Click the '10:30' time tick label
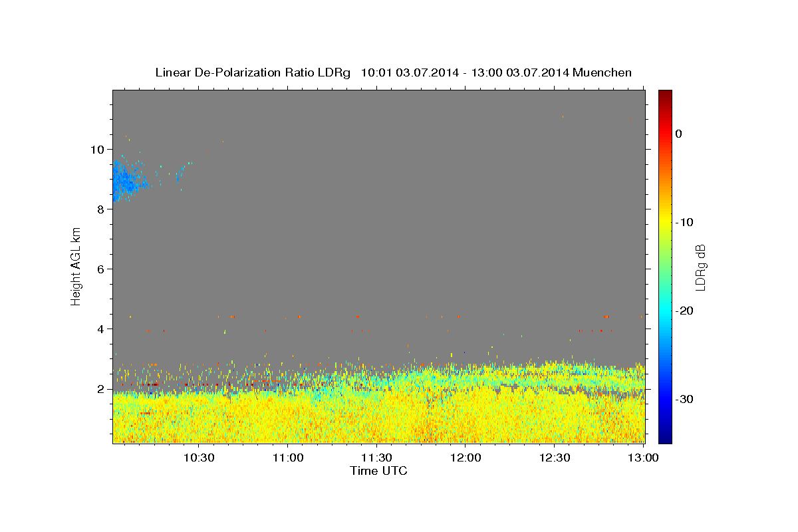 199,458
